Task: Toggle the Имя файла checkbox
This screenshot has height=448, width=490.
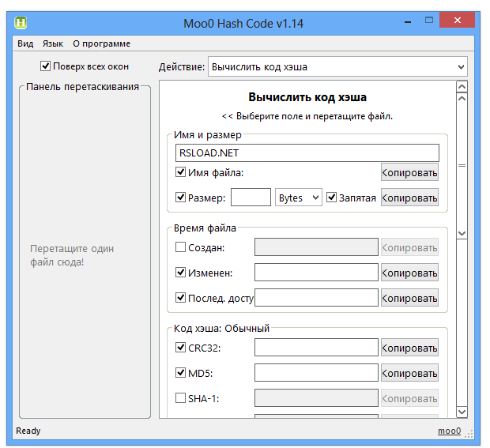Action: coord(180,172)
